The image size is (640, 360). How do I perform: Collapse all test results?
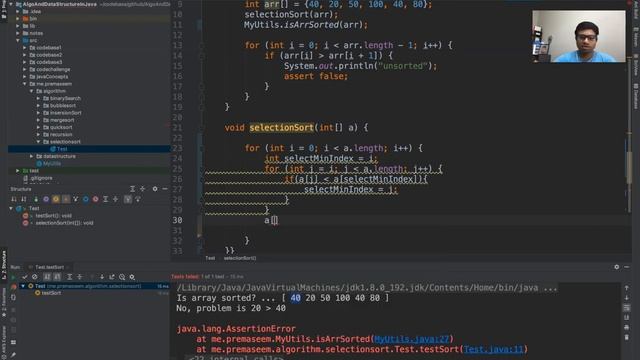[80, 277]
